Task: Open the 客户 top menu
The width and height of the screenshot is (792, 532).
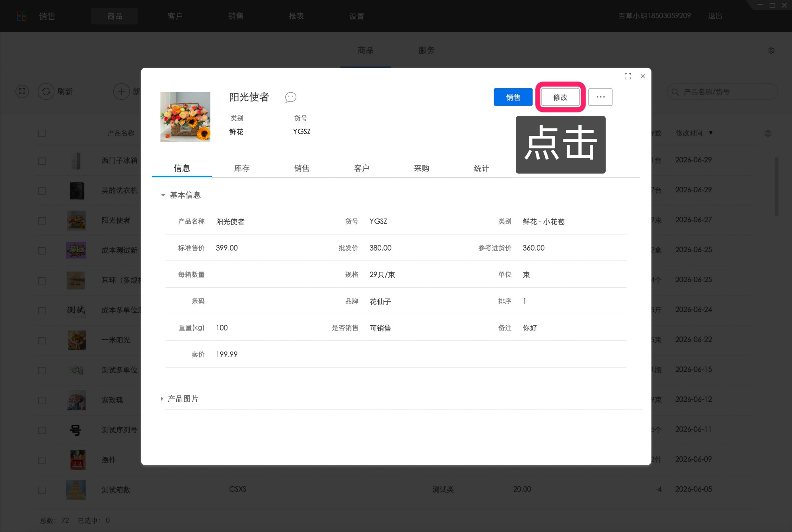Action: 175,16
